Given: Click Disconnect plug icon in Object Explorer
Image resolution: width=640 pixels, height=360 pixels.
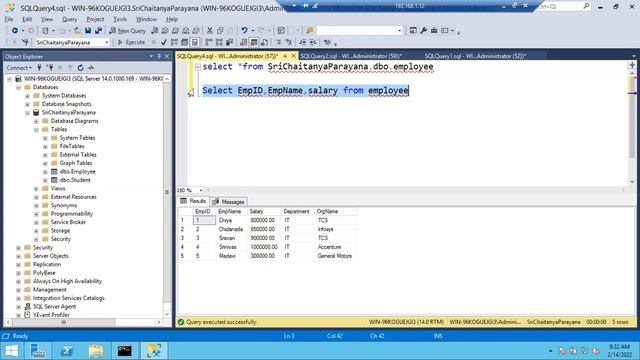Looking at the screenshot, I should point(50,68).
